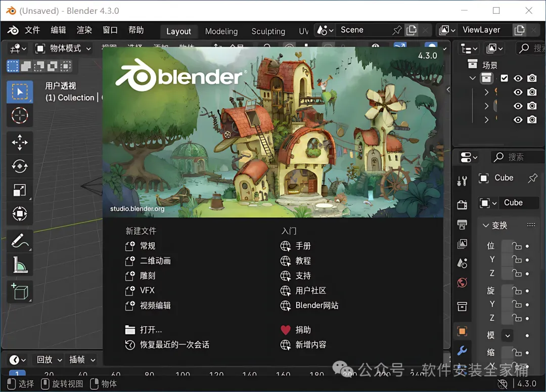Open the 物体模式 mode dropdown
546x392 pixels.
pyautogui.click(x=64, y=49)
